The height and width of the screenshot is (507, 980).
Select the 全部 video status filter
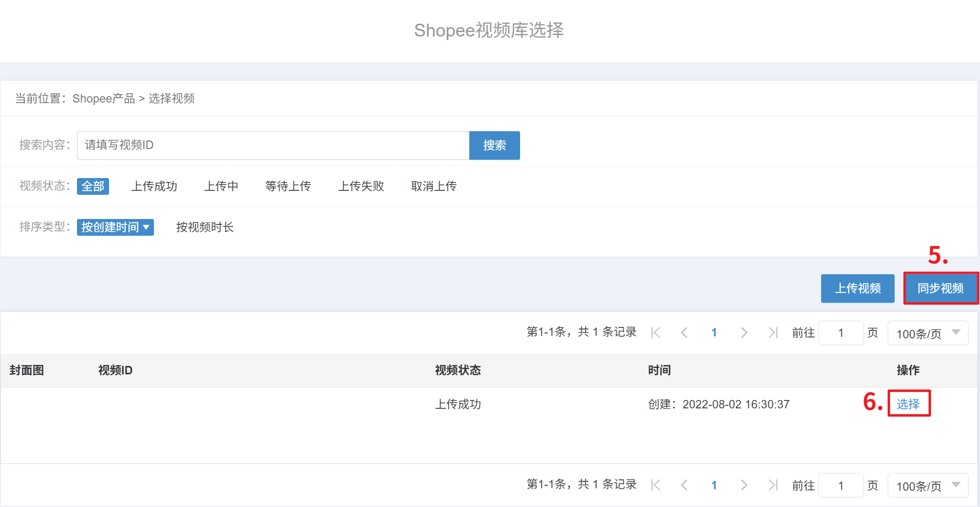tap(93, 186)
